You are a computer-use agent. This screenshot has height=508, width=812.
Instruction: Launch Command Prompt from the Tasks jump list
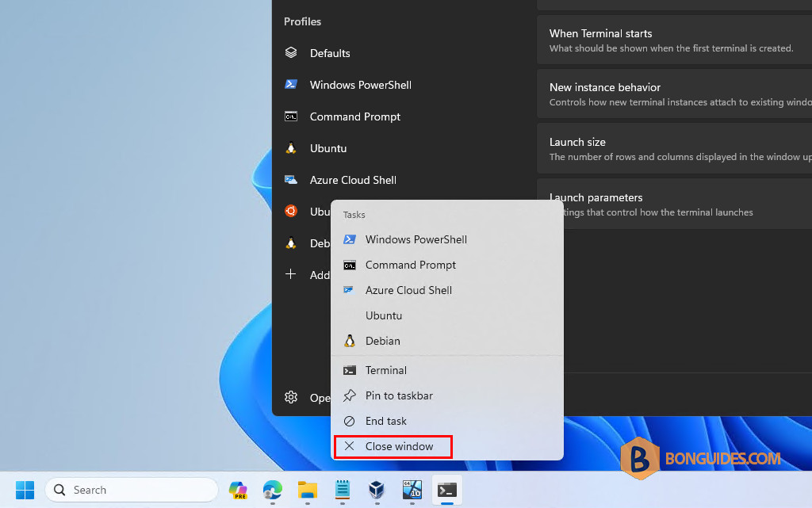click(447, 265)
